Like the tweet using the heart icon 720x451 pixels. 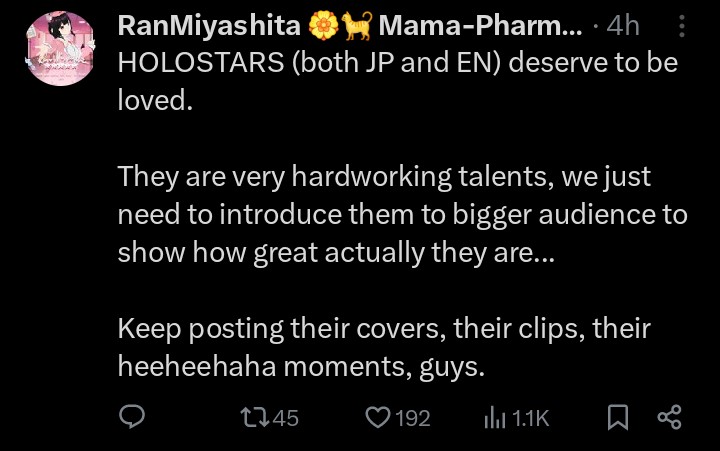tap(377, 418)
